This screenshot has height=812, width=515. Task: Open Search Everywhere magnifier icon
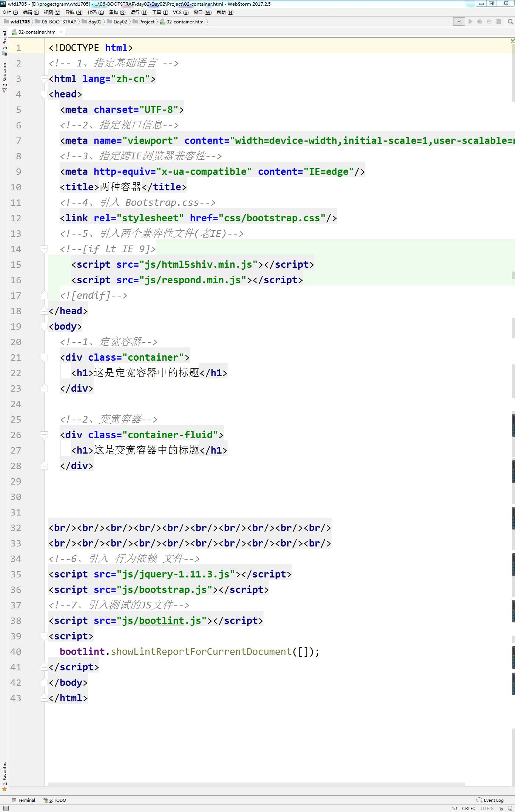510,22
